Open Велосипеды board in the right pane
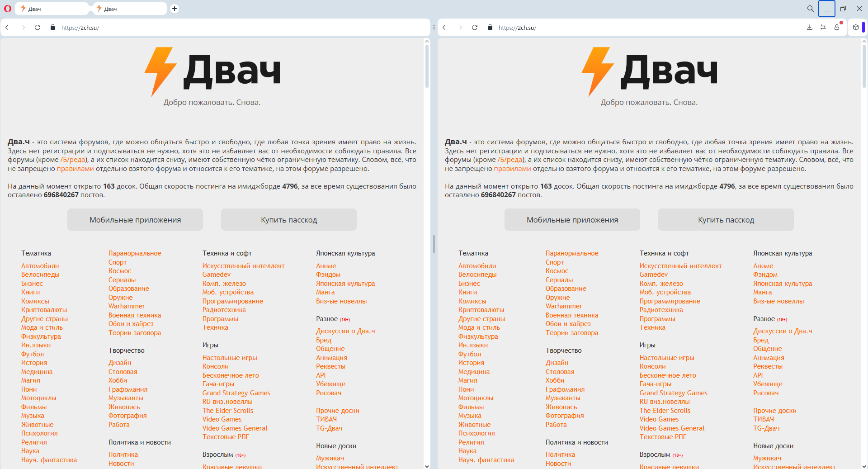Image resolution: width=868 pixels, height=469 pixels. coord(477,275)
